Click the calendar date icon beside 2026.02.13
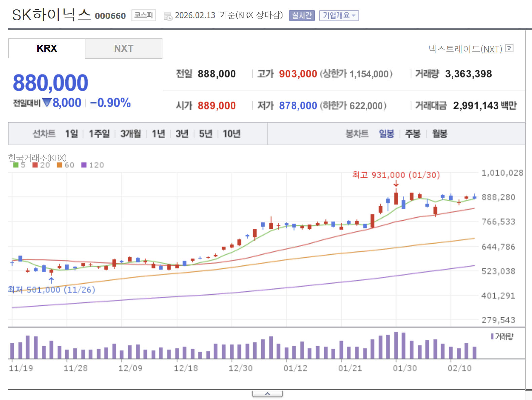The height and width of the screenshot is (400, 532). tap(168, 16)
